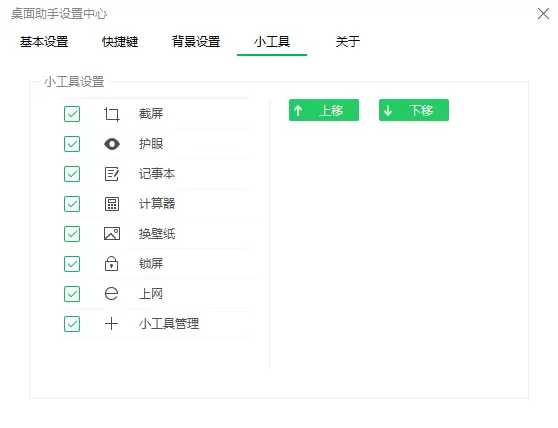Click the 护眼 eye icon
The height and width of the screenshot is (428, 558).
pos(112,144)
